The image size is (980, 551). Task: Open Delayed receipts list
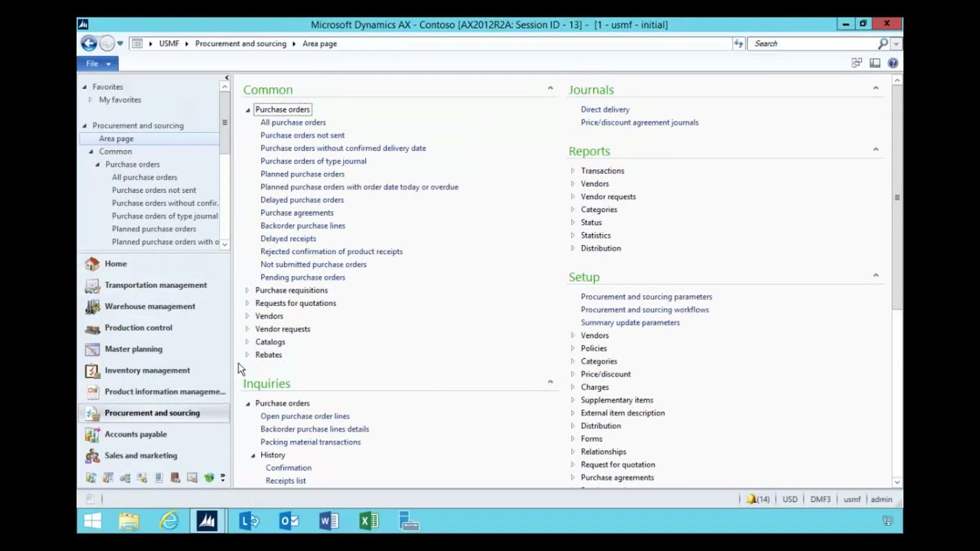(x=288, y=239)
